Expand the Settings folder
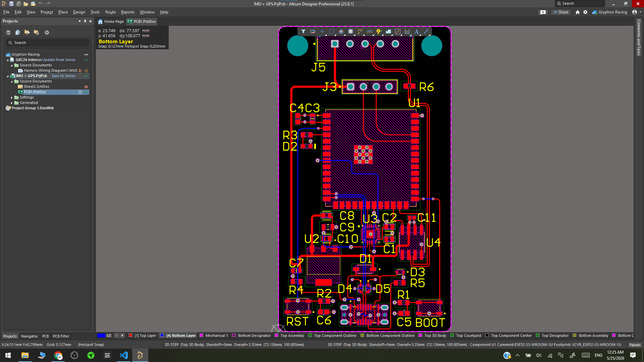Screen dimensions: 644x362 coord(12,98)
